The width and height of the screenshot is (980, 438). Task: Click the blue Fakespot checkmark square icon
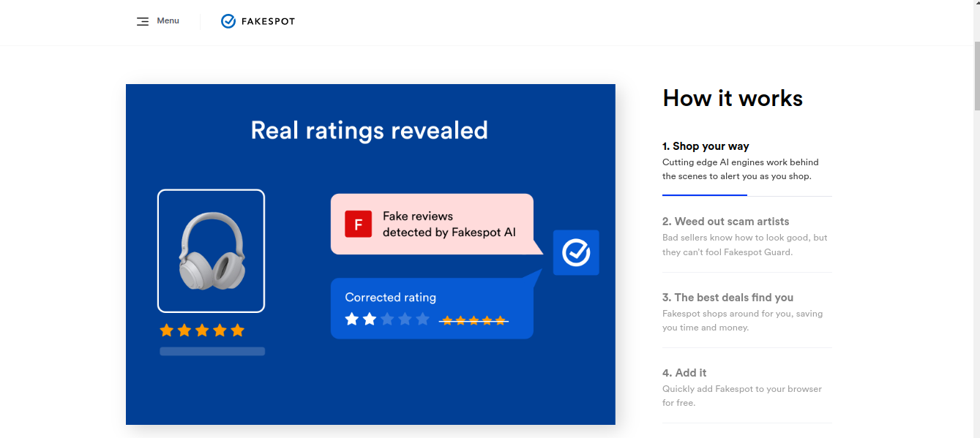click(x=576, y=253)
